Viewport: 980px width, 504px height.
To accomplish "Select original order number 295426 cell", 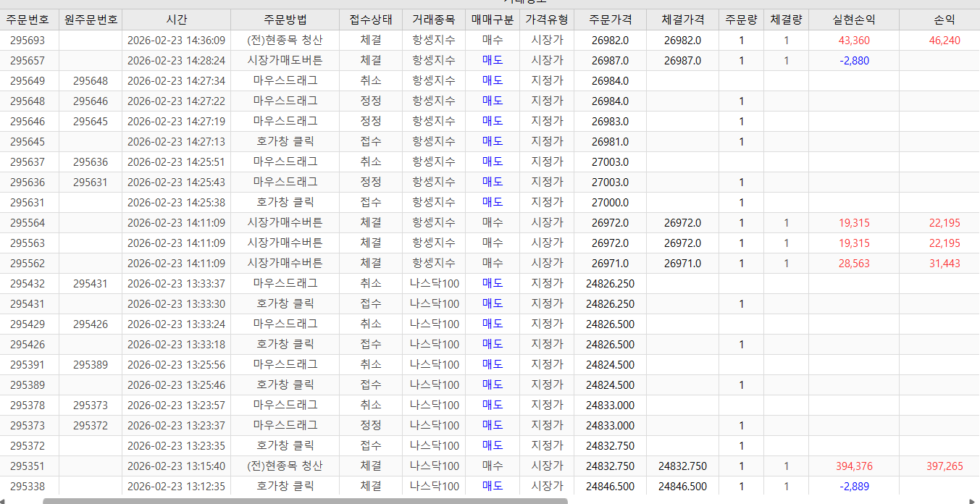I will [x=91, y=324].
